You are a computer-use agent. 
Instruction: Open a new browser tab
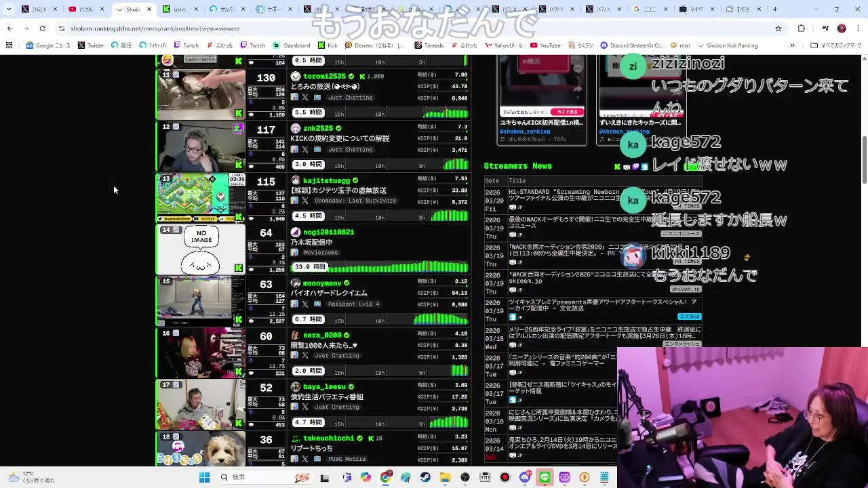click(775, 9)
